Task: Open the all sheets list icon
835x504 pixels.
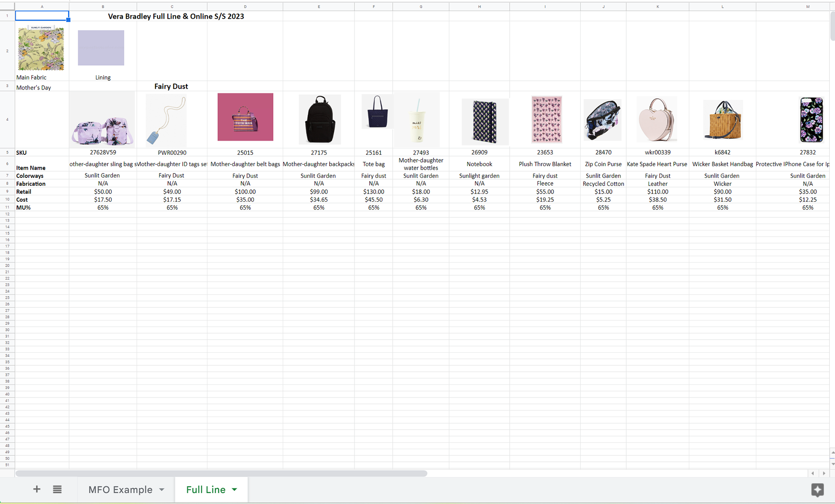Action: (57, 489)
